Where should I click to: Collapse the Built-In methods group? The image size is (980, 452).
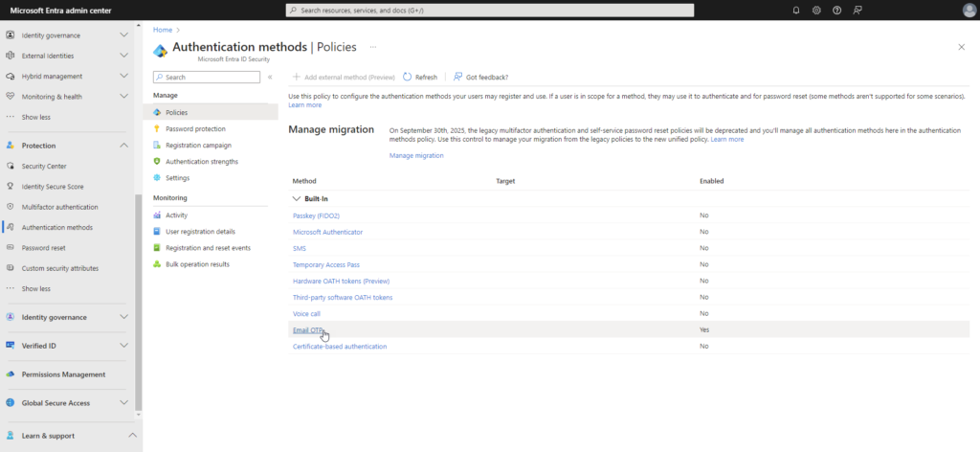click(297, 198)
